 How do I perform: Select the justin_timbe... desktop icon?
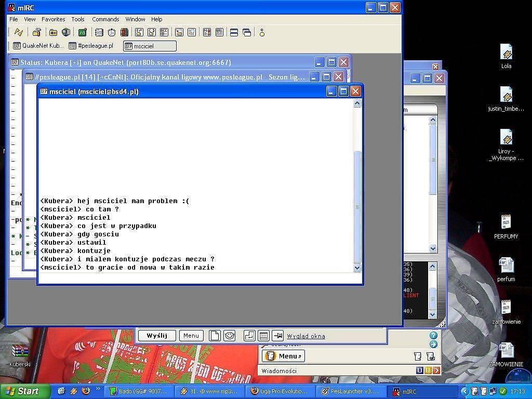[506, 99]
